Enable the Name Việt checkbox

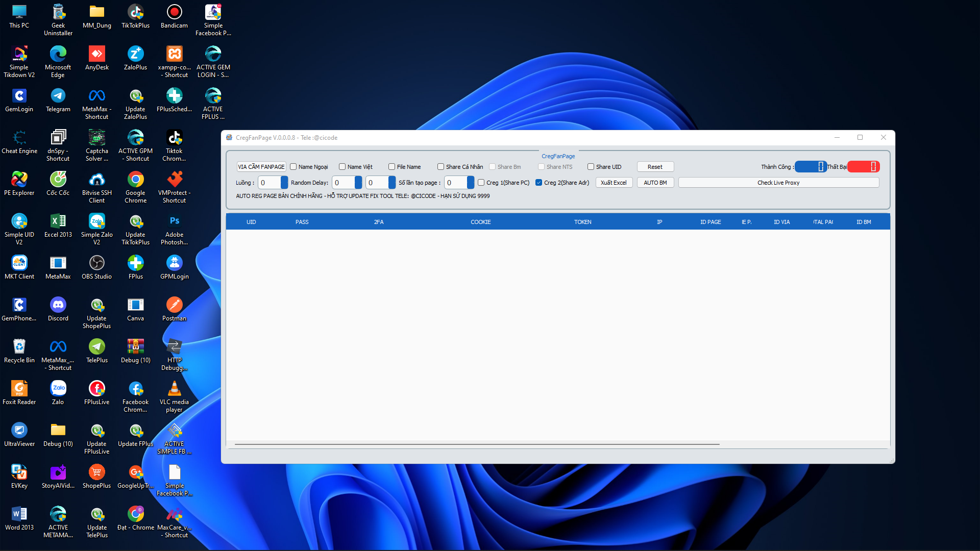(x=342, y=167)
